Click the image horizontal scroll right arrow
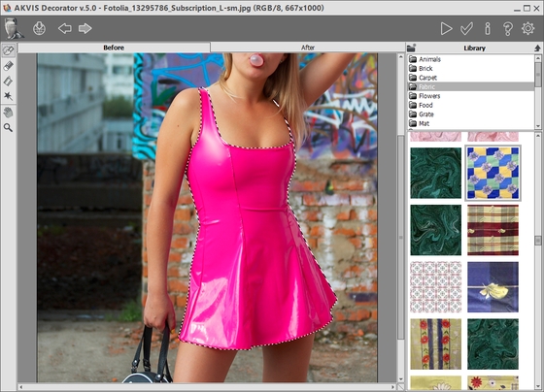The height and width of the screenshot is (392, 544). 393,387
